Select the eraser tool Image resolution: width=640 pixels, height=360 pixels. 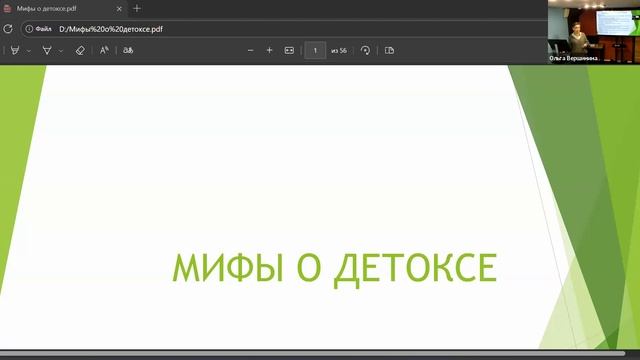click(80, 51)
